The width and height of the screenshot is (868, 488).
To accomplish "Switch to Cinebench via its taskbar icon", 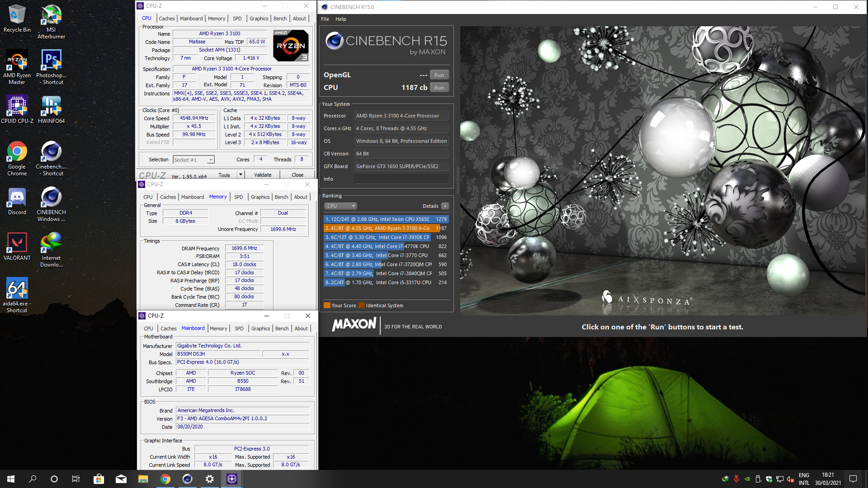I will 187,479.
